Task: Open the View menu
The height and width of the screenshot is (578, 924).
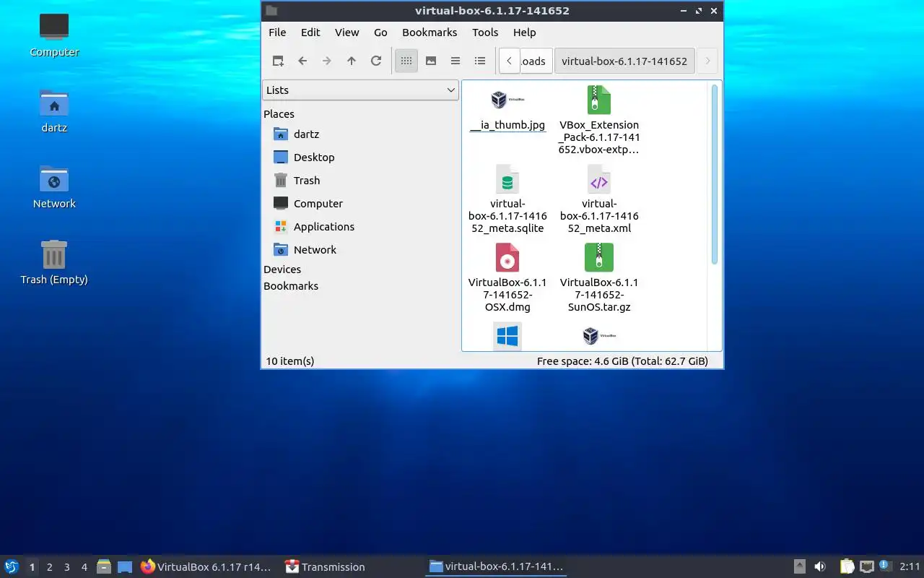Action: pyautogui.click(x=347, y=33)
